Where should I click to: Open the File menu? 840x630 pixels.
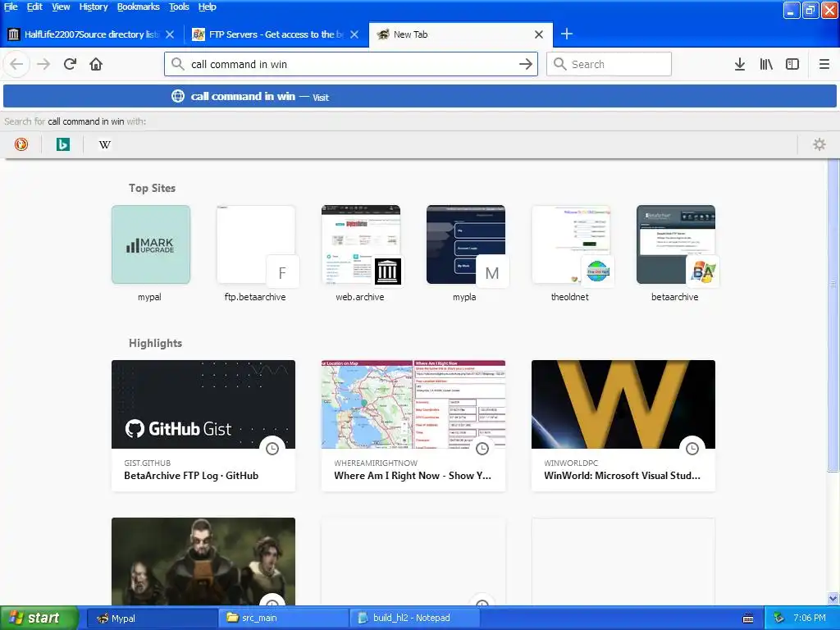pos(11,7)
